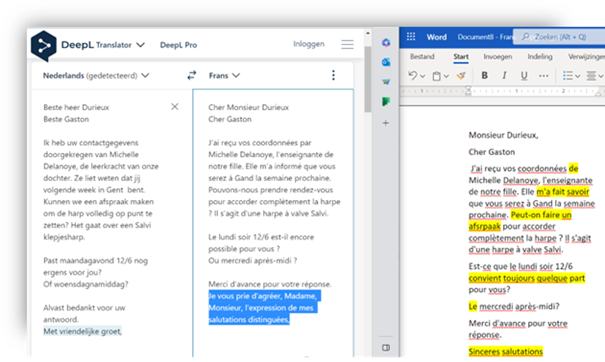Click the ruler indent marker in Word
Screen dimensions: 605x362
pos(468,91)
